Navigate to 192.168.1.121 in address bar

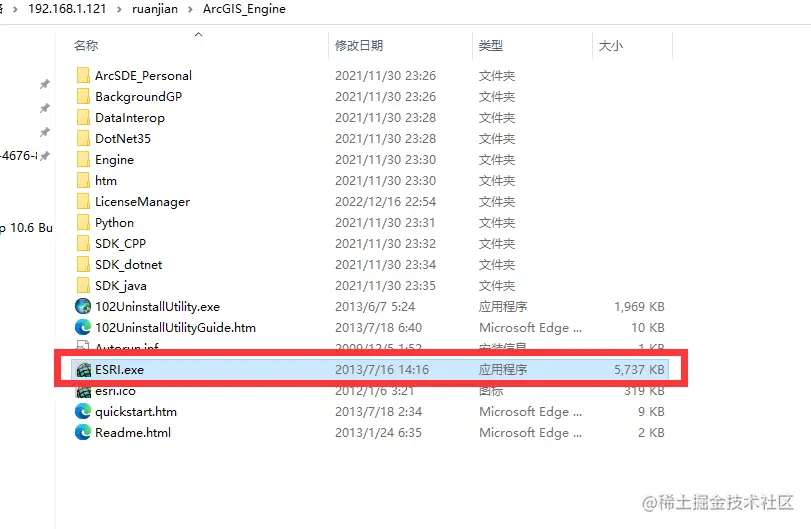pyautogui.click(x=67, y=9)
